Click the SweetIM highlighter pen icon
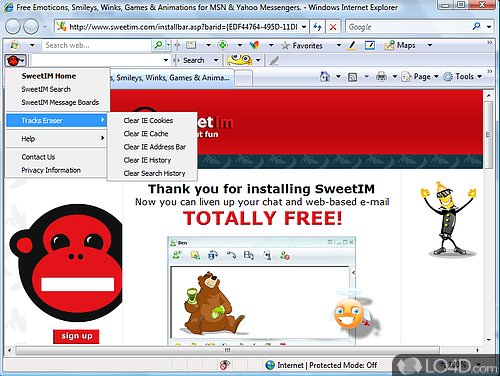The width and height of the screenshot is (500, 376). coord(274,60)
